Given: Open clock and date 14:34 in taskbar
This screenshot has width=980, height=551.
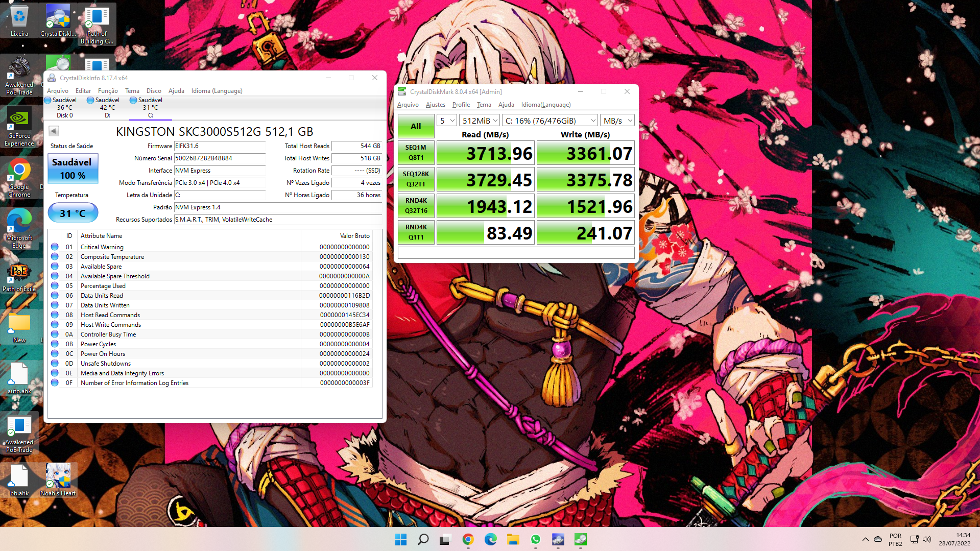Looking at the screenshot, I should (954, 539).
